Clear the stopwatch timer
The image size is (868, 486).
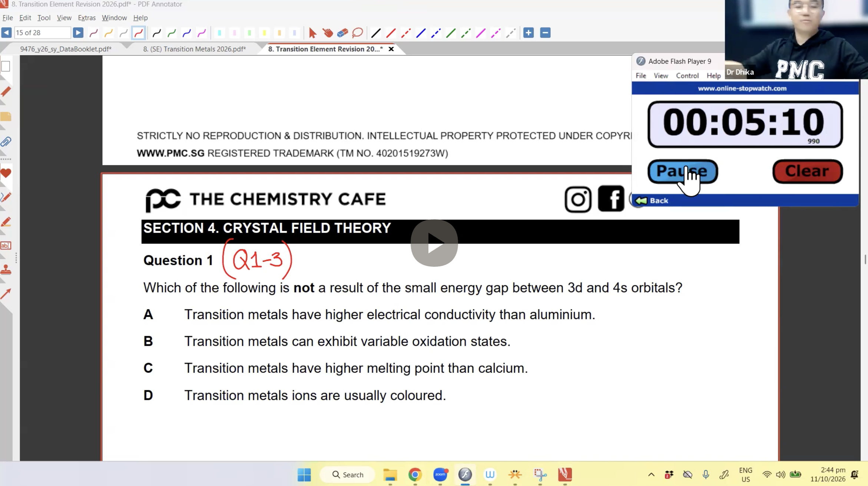tap(808, 171)
